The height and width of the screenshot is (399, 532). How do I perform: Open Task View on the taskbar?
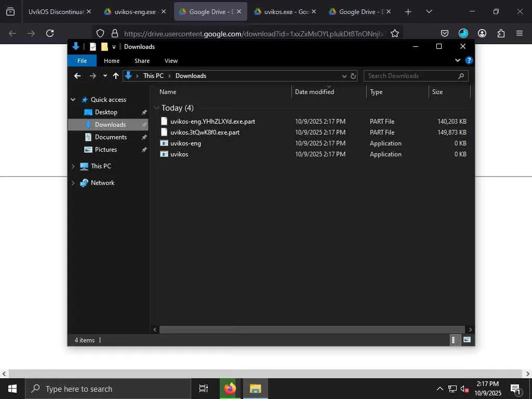203,389
